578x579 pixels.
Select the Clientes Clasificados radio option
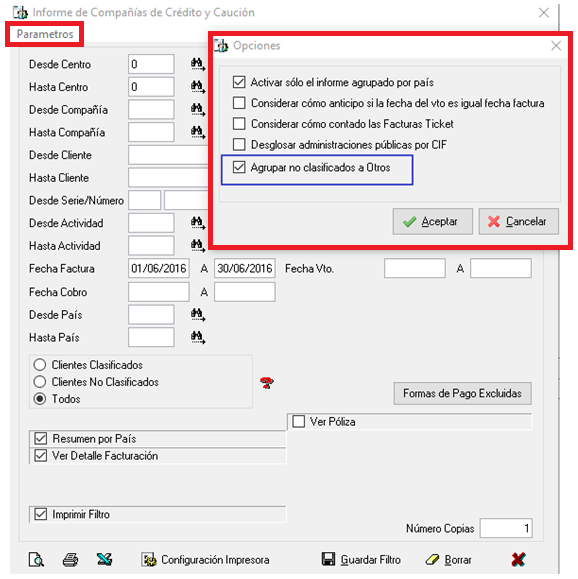(x=40, y=365)
